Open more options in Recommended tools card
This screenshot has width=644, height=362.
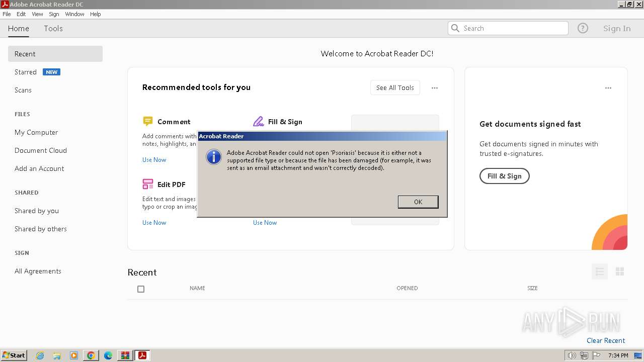click(x=435, y=87)
